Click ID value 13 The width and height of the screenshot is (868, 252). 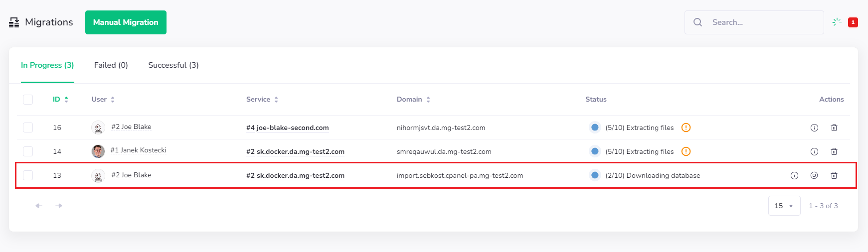tap(57, 175)
